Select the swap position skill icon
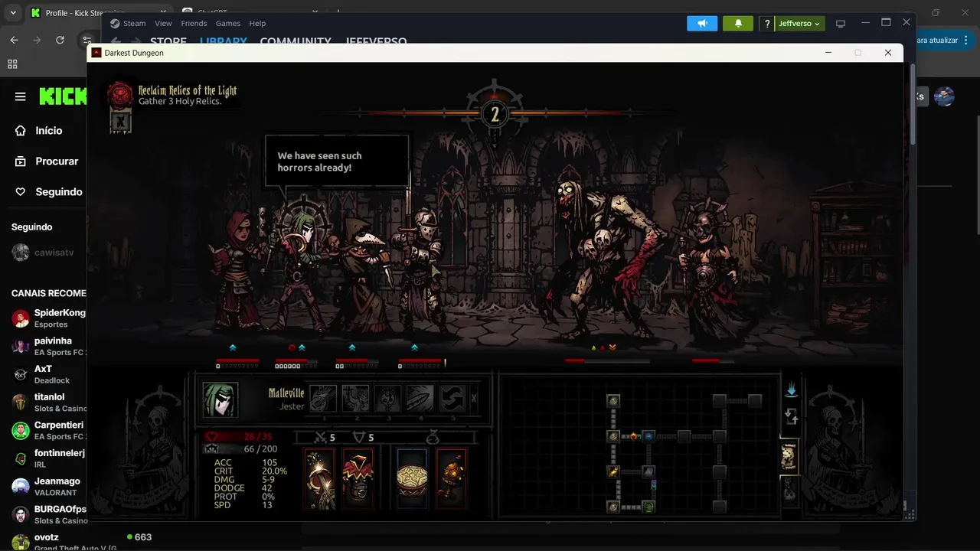980x551 pixels. [x=452, y=398]
